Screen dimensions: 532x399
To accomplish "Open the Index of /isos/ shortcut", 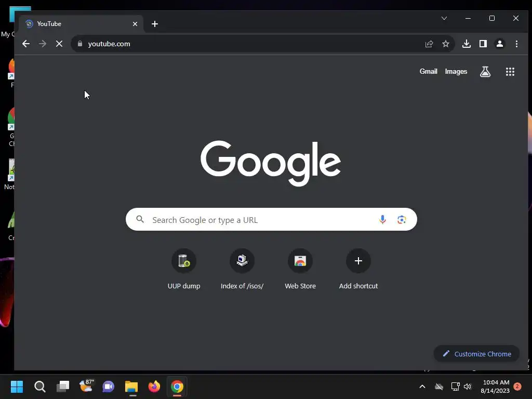I will tap(242, 269).
